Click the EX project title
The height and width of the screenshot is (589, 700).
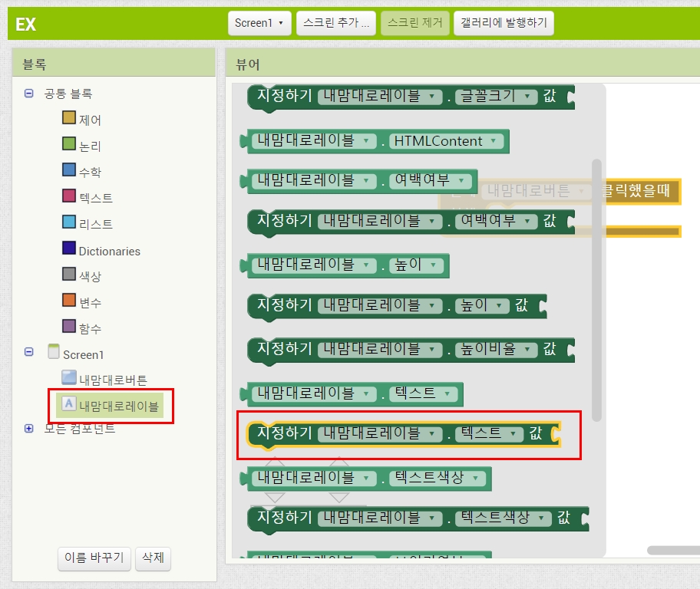point(25,24)
